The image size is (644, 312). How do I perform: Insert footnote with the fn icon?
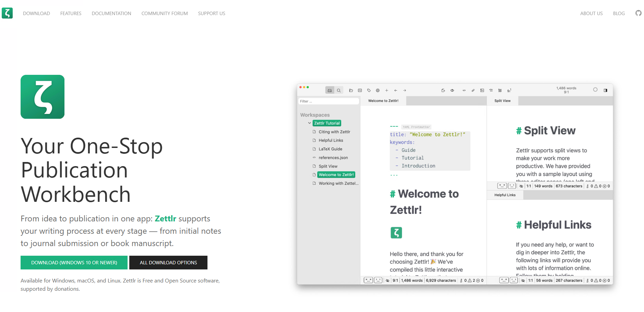(509, 90)
